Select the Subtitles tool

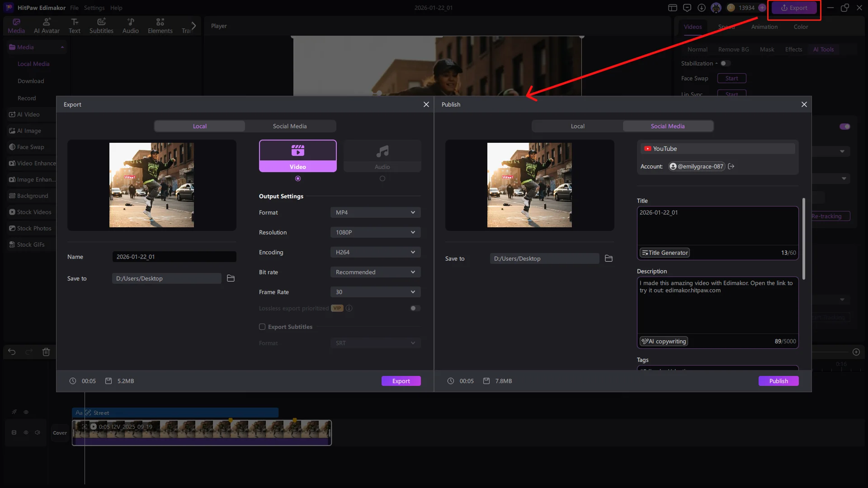[101, 25]
